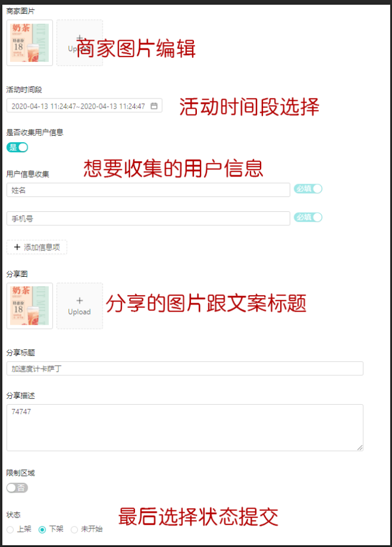
Task: Toggle 是否收集用户信息 switch off
Action: [18, 147]
